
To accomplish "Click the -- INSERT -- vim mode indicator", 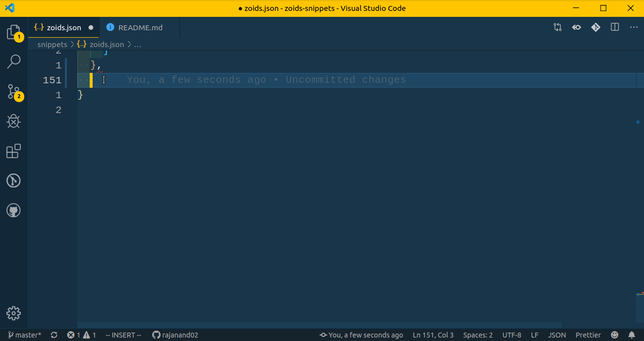I will pyautogui.click(x=123, y=335).
